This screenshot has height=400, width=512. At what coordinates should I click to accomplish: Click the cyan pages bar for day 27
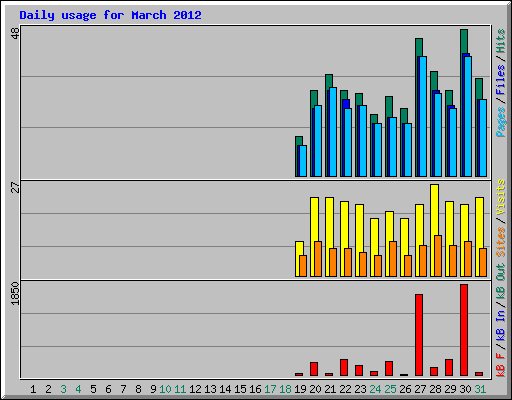[422, 116]
